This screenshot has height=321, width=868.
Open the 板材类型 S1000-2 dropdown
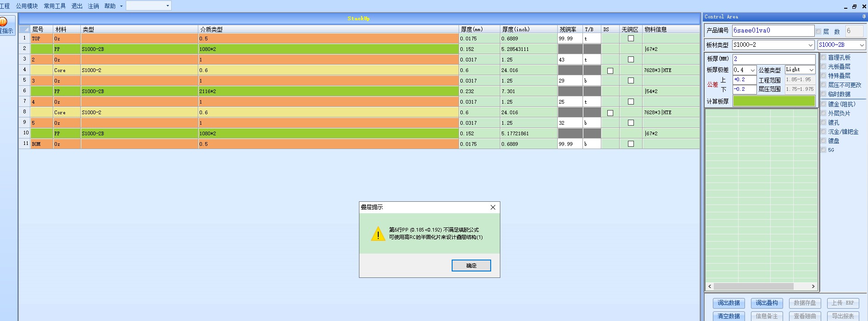pos(810,45)
